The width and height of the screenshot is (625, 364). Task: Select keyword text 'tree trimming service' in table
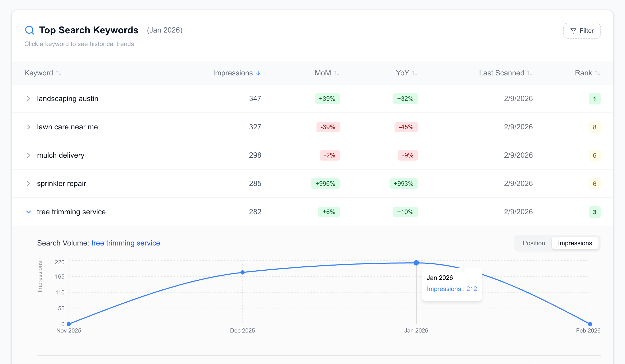[71, 212]
